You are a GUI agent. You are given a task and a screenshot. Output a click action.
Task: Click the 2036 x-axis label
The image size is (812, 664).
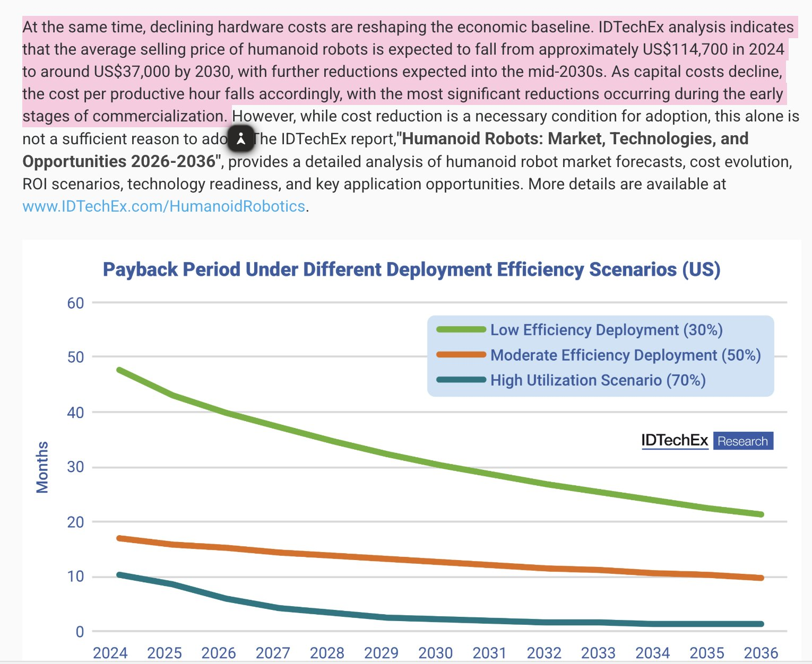[x=761, y=652]
